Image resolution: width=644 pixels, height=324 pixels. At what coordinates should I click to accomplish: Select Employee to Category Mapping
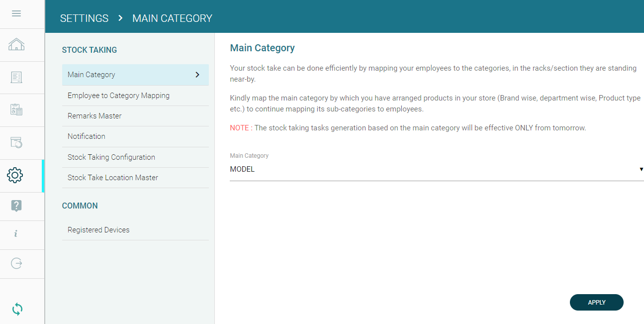pyautogui.click(x=118, y=96)
